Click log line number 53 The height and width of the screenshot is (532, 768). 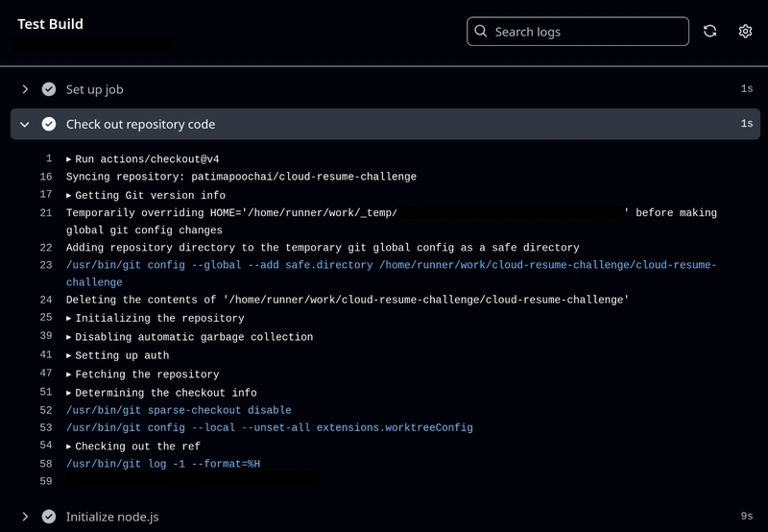pyautogui.click(x=46, y=427)
